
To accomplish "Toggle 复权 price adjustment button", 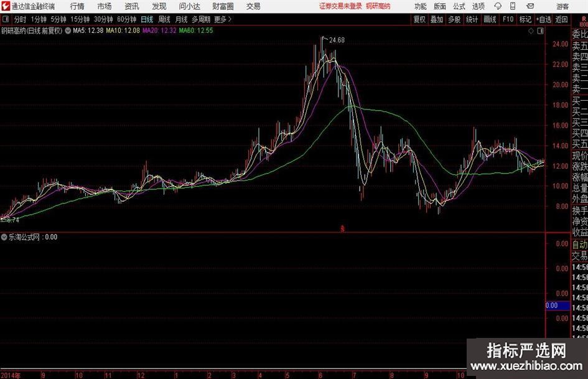I will click(x=419, y=19).
